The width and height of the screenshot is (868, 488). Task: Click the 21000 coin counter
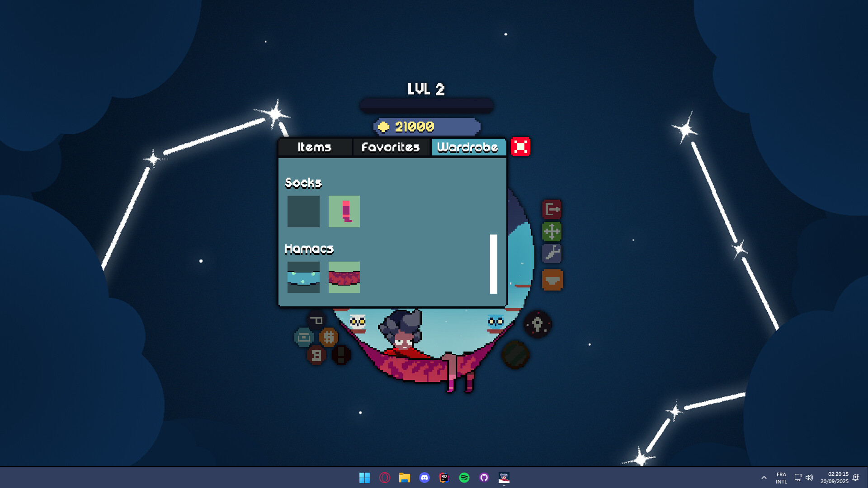coord(425,127)
